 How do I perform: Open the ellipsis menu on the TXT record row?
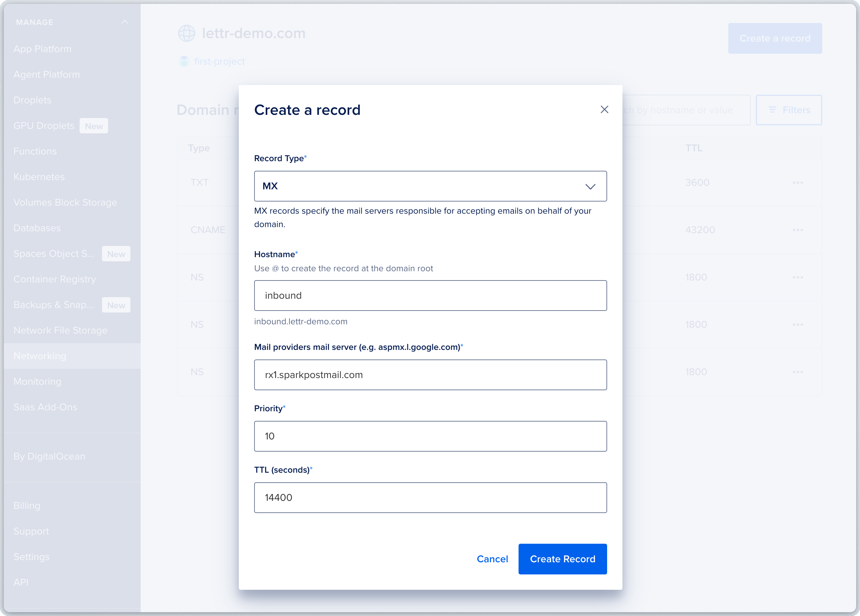798,182
